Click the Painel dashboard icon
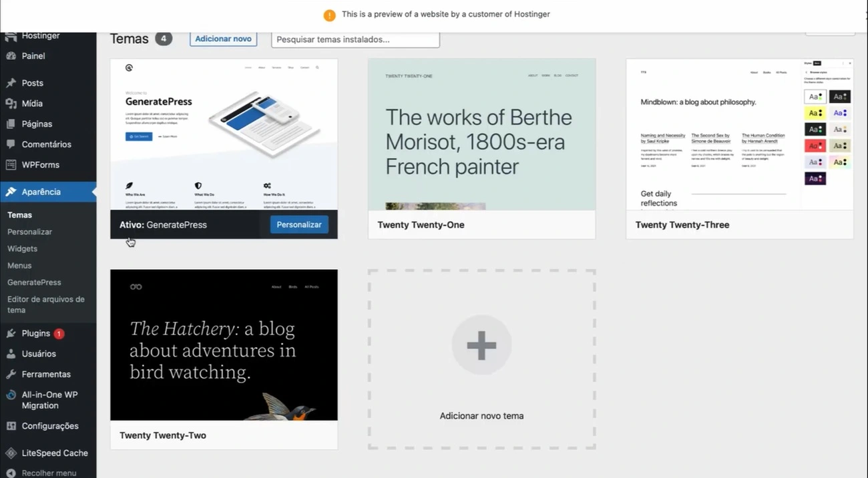Viewport: 868px width, 478px height. (x=11, y=56)
